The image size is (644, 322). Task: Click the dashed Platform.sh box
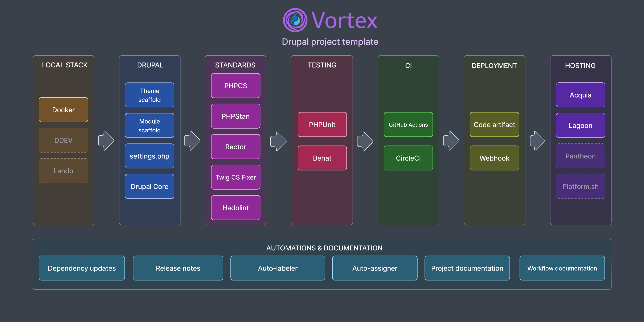click(x=581, y=186)
